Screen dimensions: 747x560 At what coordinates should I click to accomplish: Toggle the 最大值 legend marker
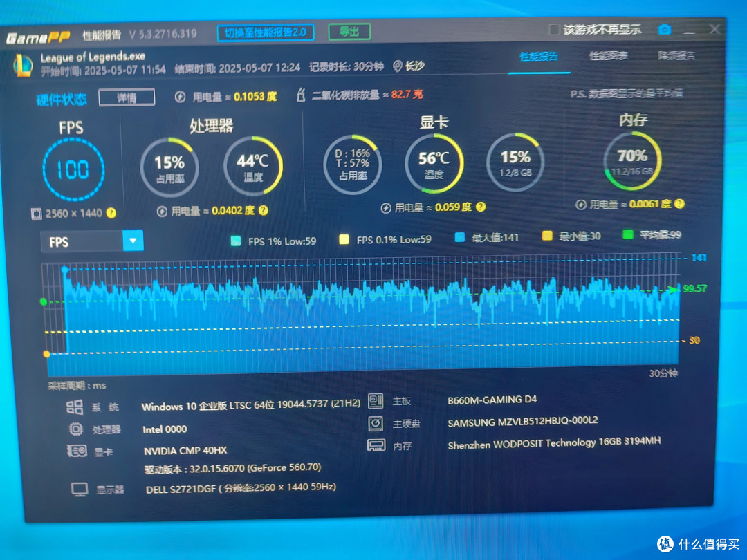pos(460,236)
